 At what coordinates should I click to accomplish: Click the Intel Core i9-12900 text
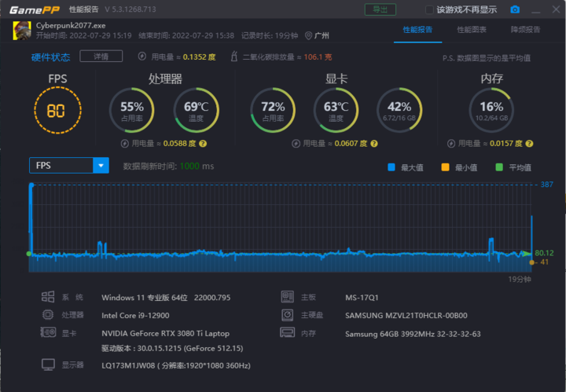tap(135, 316)
